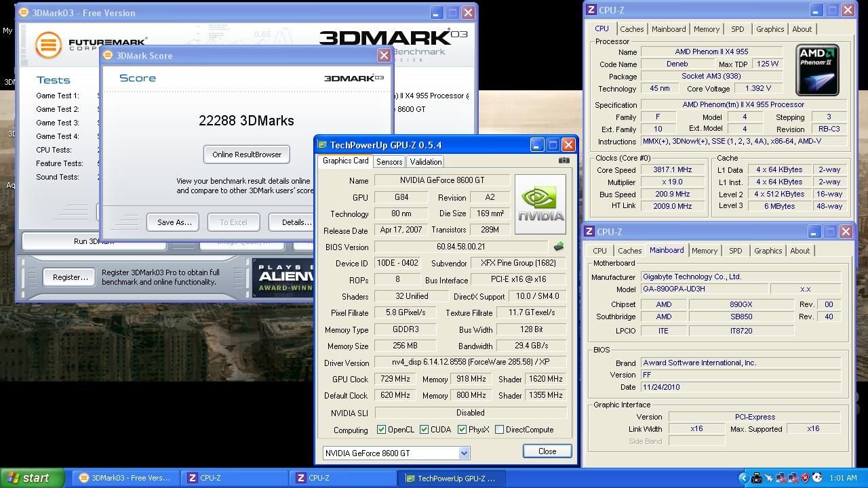The image size is (868, 488).
Task: Open SPD tab in upper CPU-Z window
Action: [738, 29]
